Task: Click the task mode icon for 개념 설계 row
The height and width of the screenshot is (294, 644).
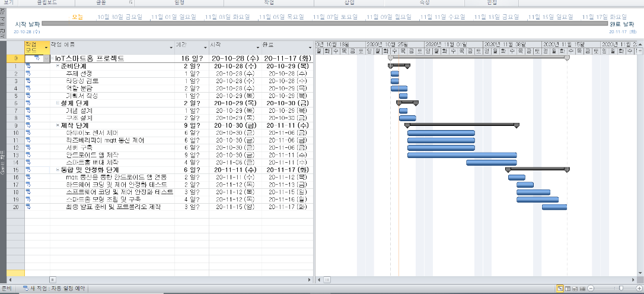Action: pos(28,110)
